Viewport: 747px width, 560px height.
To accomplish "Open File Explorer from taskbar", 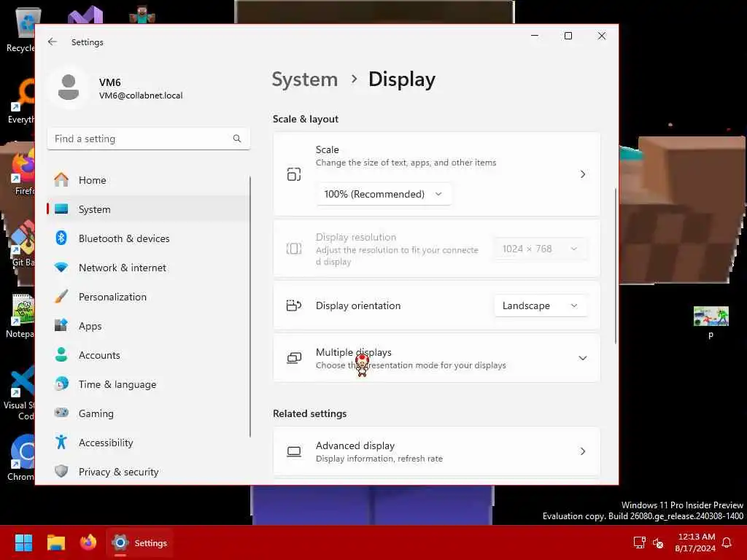I will coord(55,542).
